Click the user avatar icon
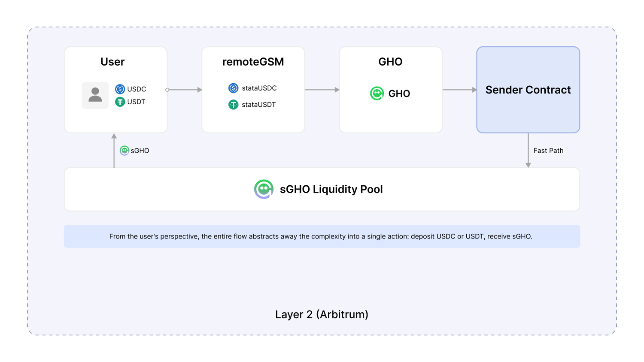The height and width of the screenshot is (362, 644). pos(95,95)
